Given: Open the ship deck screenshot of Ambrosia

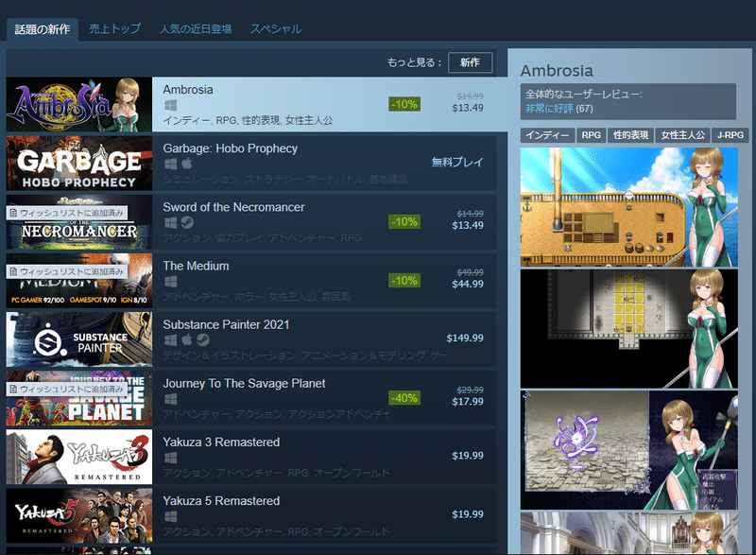Looking at the screenshot, I should [x=629, y=207].
